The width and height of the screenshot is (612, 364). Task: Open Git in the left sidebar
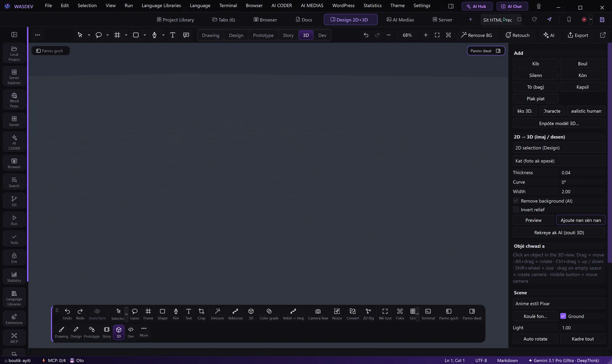14,201
